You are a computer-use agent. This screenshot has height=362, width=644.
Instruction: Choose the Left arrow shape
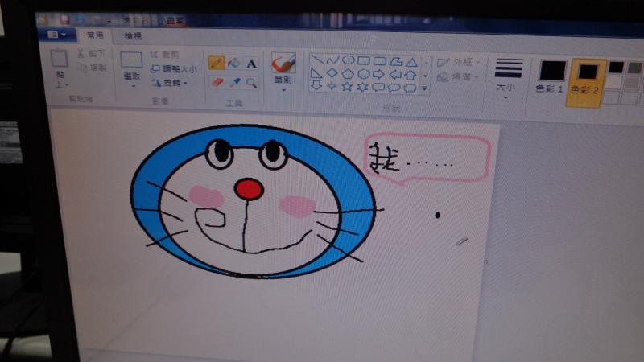(395, 75)
